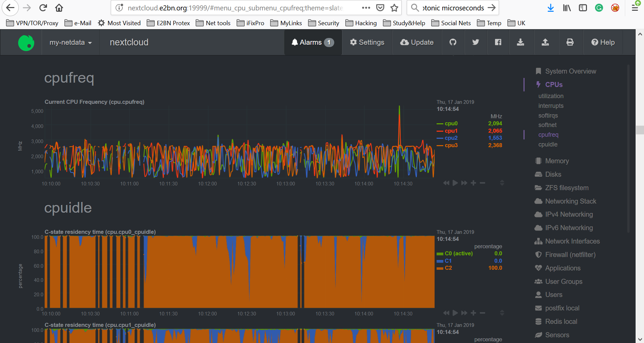Image resolution: width=644 pixels, height=343 pixels.
Task: Click the orange C2 color swatch
Action: click(440, 268)
